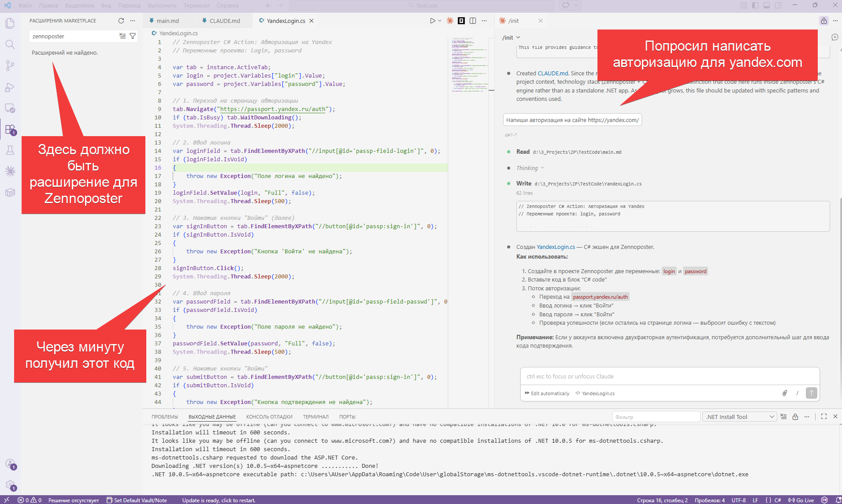Viewport: 842px width, 504px height.
Task: Open notifications bell in status bar
Action: (x=838, y=500)
